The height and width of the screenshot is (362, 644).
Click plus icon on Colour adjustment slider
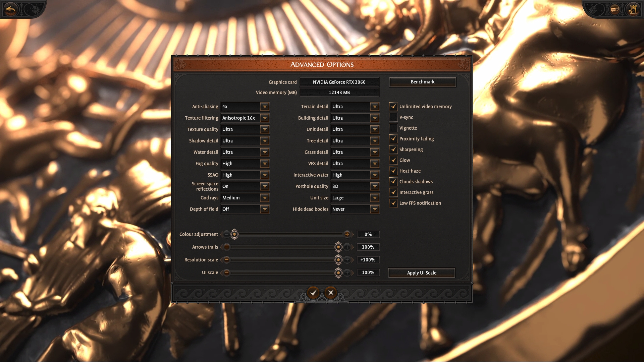click(347, 234)
